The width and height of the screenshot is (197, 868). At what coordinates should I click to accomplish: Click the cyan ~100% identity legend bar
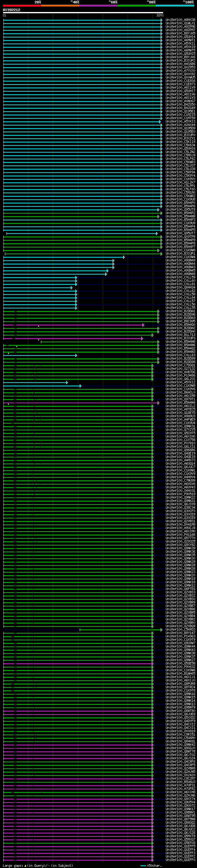click(175, 6)
